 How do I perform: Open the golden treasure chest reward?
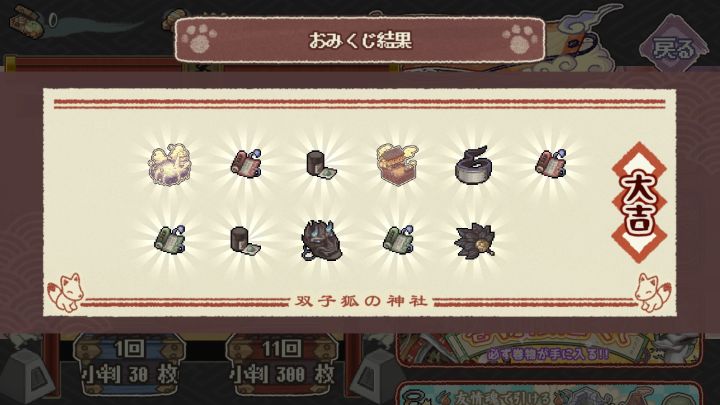click(398, 164)
